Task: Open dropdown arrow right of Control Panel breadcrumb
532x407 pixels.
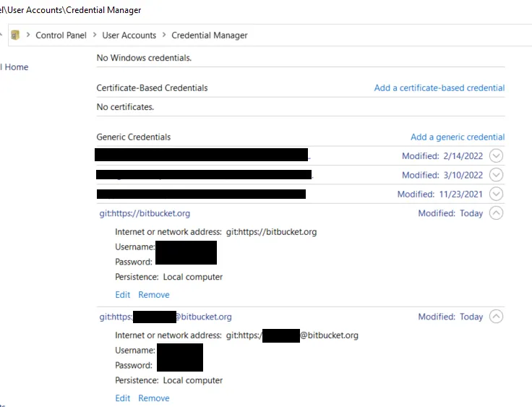Action: [94, 35]
